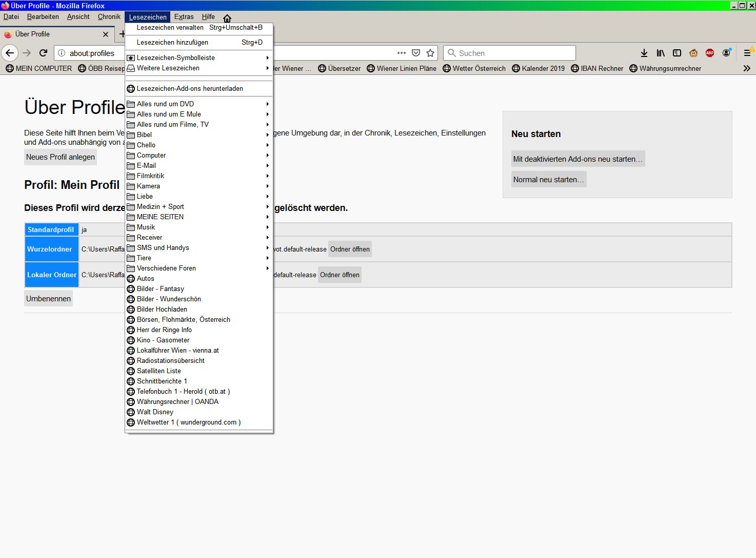Save page to Pocket
This screenshot has height=558, width=756.
click(x=415, y=52)
